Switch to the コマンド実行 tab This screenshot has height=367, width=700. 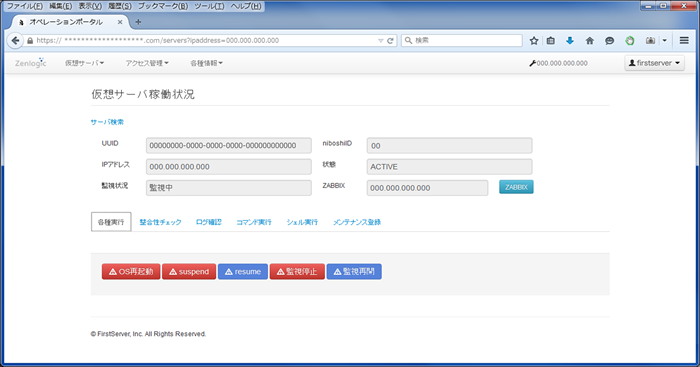pyautogui.click(x=254, y=222)
